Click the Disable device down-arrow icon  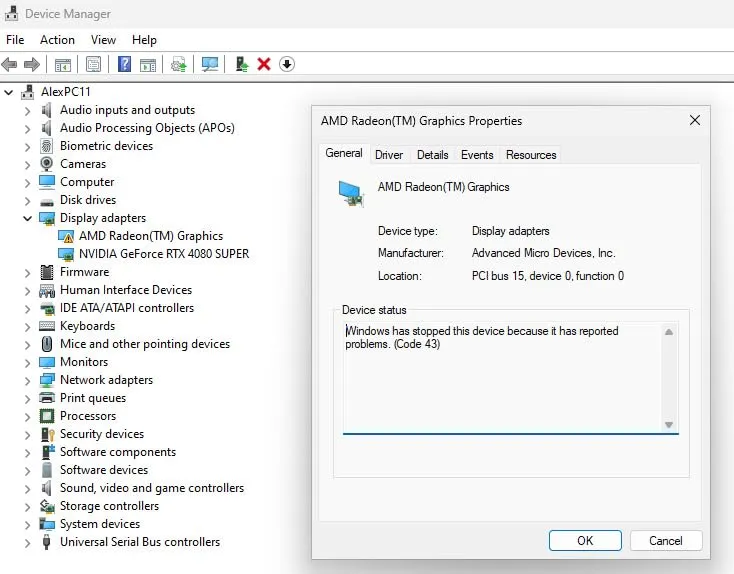[x=287, y=64]
